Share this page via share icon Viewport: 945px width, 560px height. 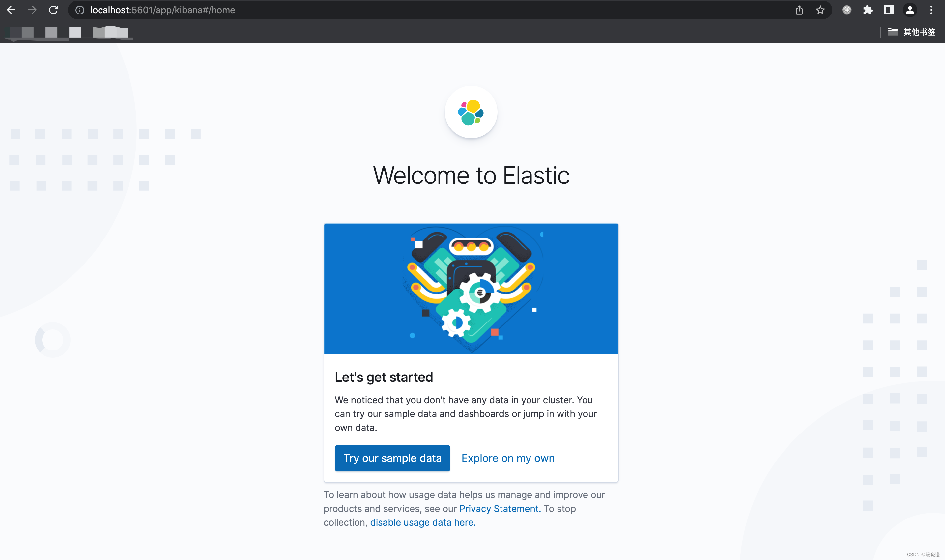799,10
